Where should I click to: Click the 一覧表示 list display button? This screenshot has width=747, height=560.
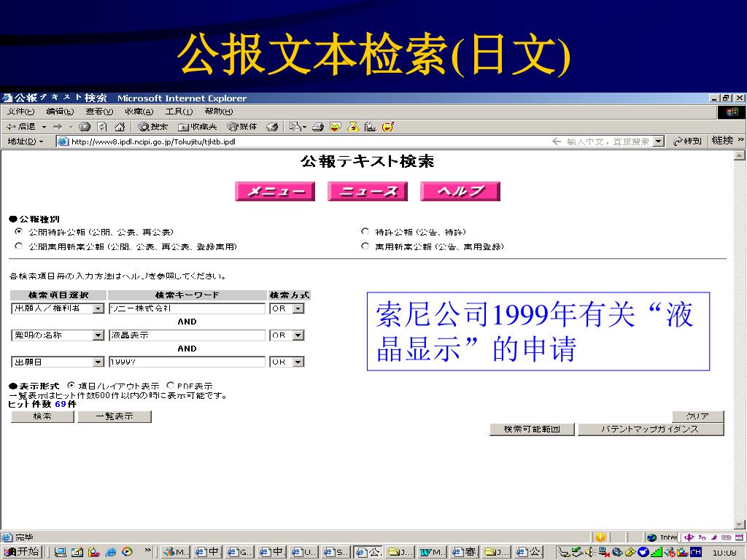click(x=115, y=416)
